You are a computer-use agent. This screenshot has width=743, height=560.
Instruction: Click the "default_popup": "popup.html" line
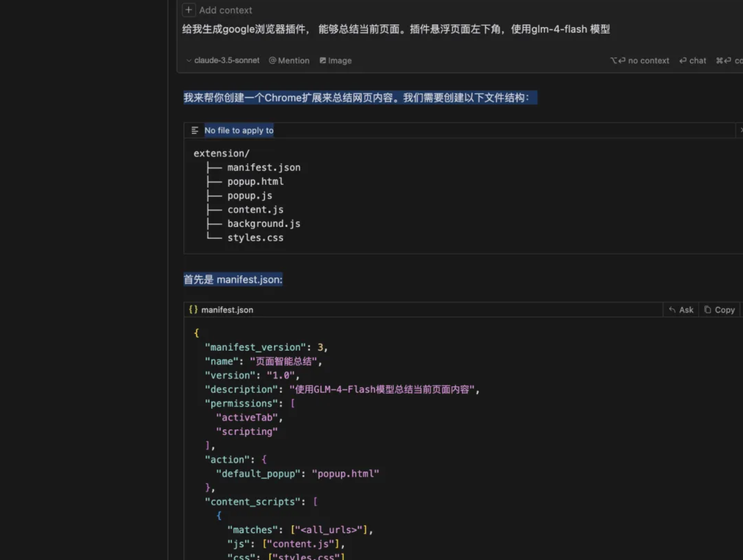pos(298,473)
